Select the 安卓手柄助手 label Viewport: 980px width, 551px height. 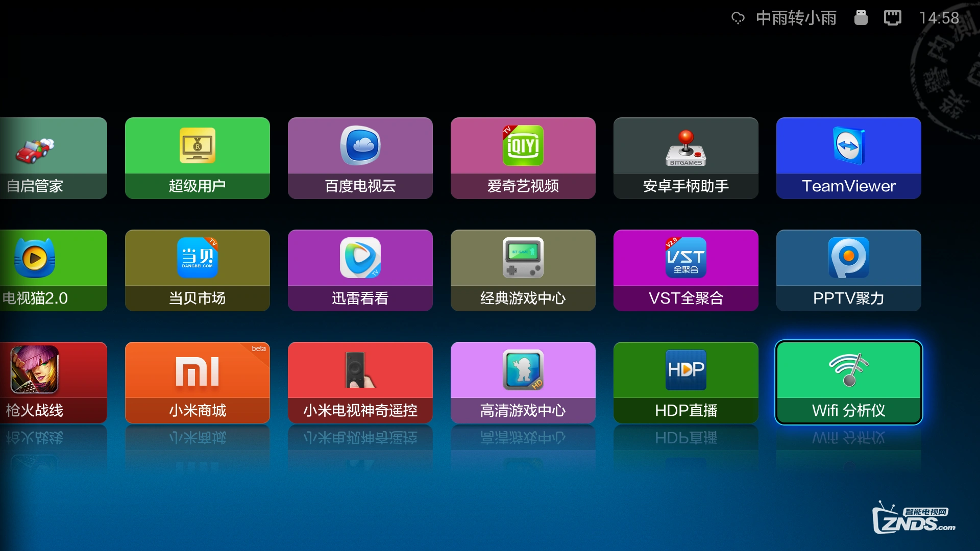pyautogui.click(x=686, y=186)
